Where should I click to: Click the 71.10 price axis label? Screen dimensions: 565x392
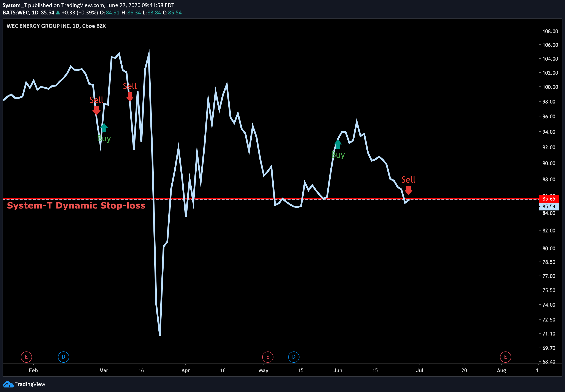(x=549, y=334)
